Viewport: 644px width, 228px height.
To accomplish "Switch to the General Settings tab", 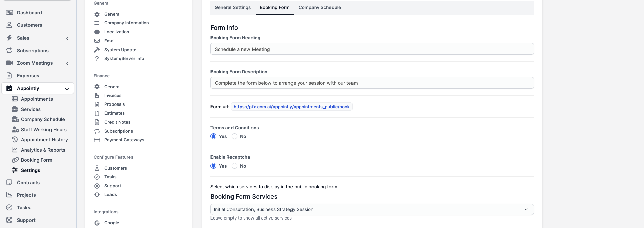I will [233, 7].
